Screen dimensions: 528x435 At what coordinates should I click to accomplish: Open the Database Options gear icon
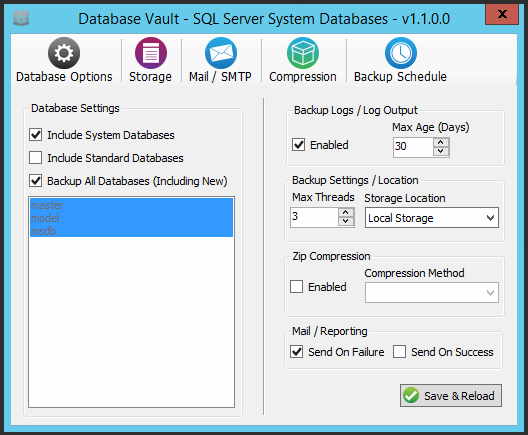pos(64,53)
